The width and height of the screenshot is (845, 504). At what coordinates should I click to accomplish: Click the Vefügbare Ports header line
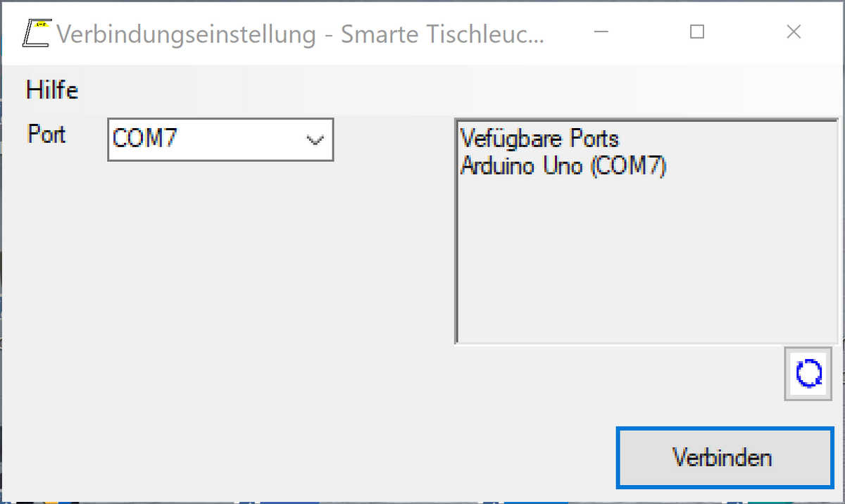(x=539, y=137)
